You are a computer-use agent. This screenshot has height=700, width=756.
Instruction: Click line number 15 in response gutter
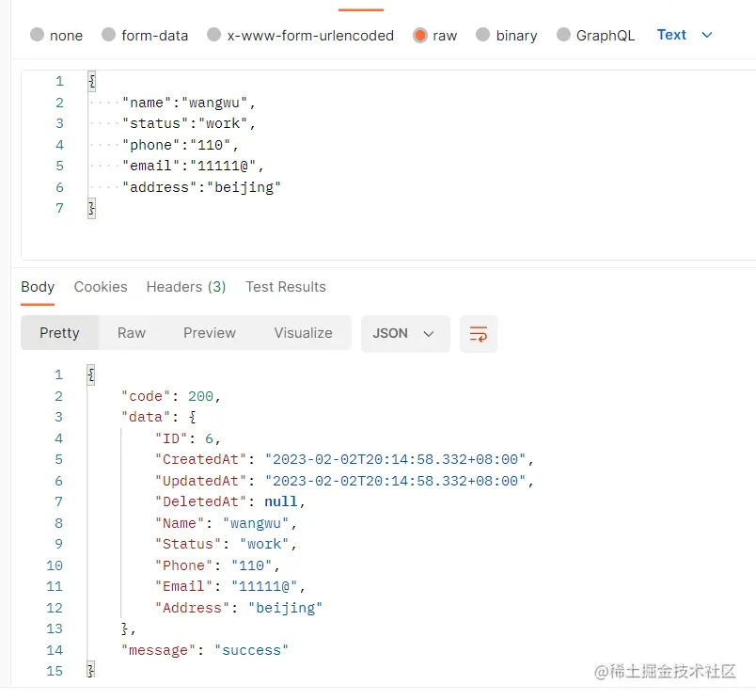tap(55, 671)
